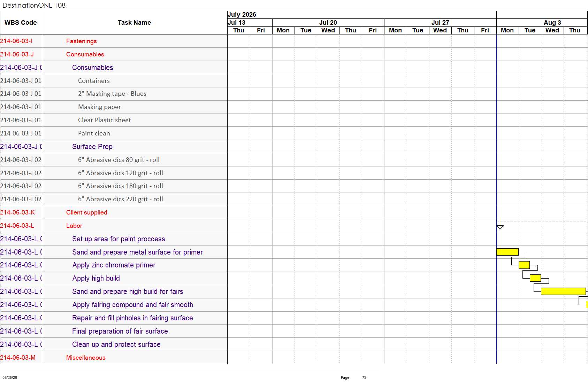Select the purple Consumables subtask
This screenshot has height=382, width=588.
pos(93,68)
